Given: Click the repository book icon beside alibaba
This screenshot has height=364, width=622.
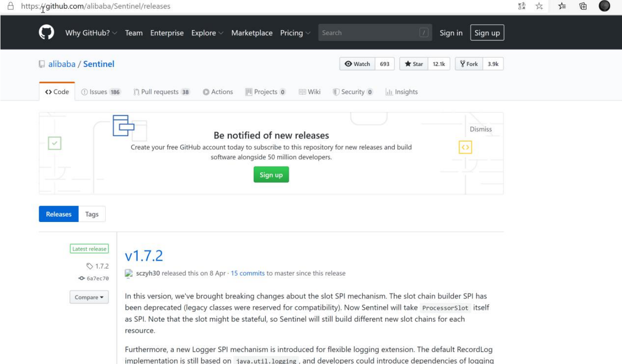Looking at the screenshot, I should click(x=42, y=64).
